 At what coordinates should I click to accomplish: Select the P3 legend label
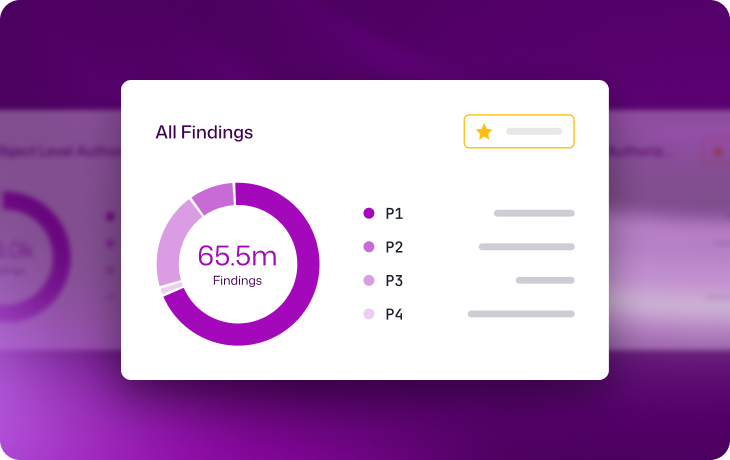(x=394, y=281)
